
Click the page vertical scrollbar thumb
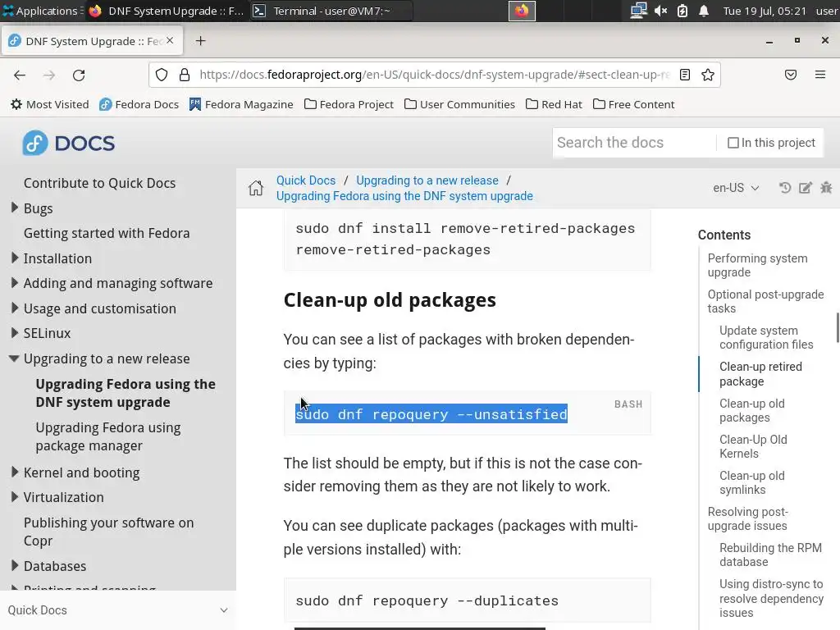point(838,327)
